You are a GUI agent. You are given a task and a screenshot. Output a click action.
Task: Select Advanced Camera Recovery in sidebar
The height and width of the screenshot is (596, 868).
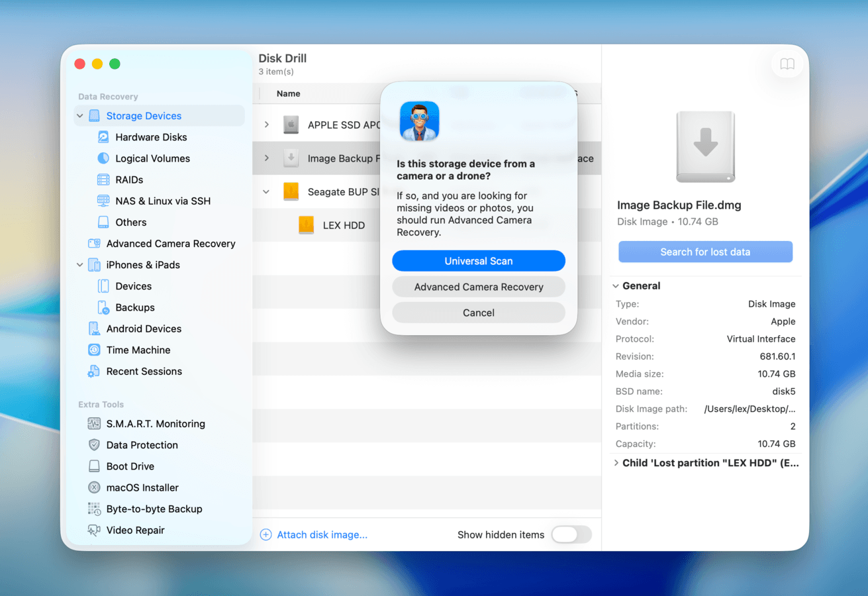pos(170,244)
